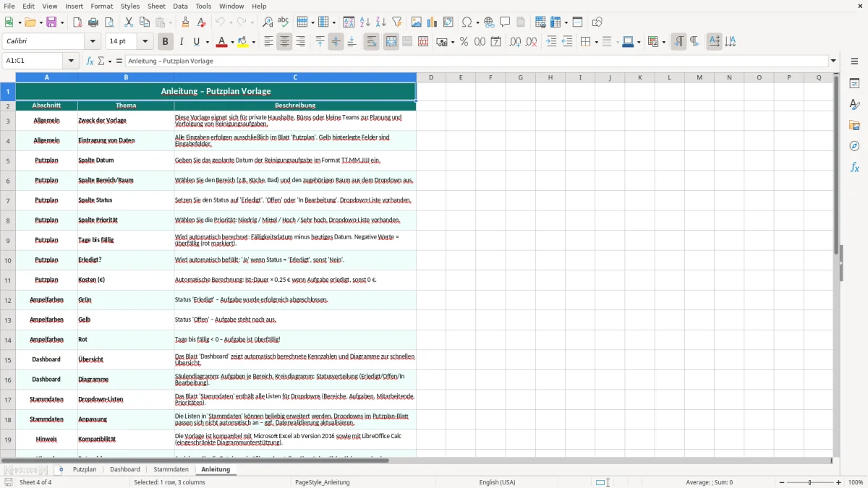Open the Sheet menu
Image resolution: width=868 pixels, height=488 pixels.
point(157,6)
